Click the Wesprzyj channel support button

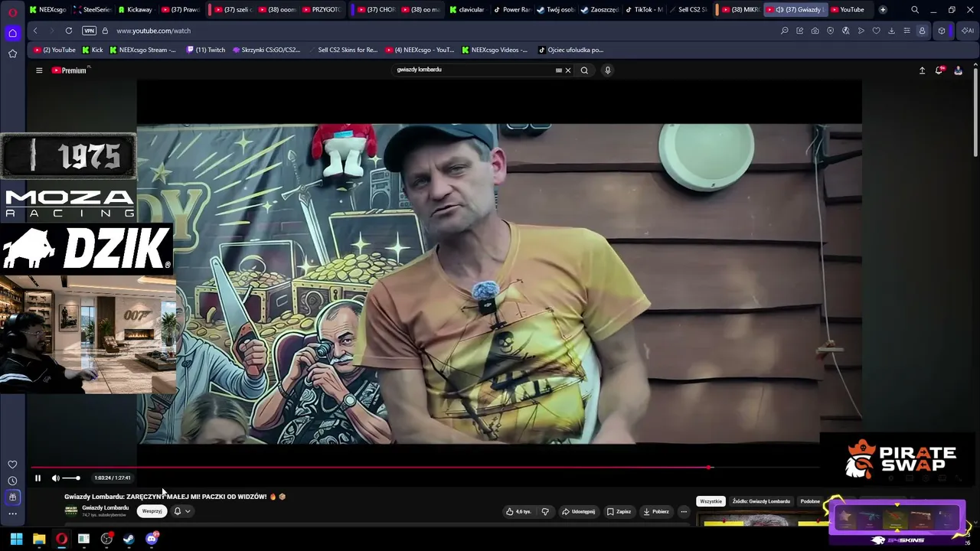[x=152, y=511]
